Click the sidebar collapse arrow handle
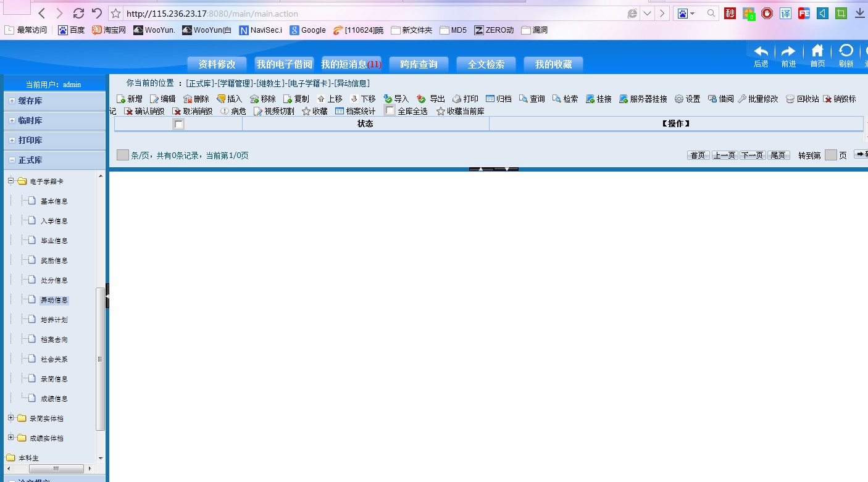The image size is (868, 482). pos(107,296)
